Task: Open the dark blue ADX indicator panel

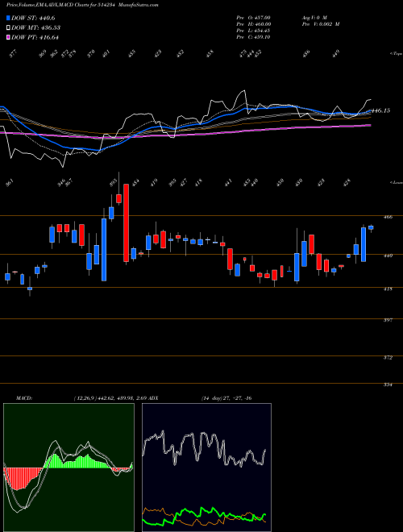Action: tap(206, 468)
